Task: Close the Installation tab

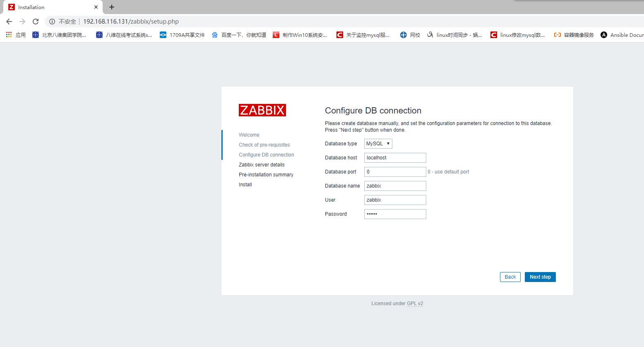Action: coord(96,7)
